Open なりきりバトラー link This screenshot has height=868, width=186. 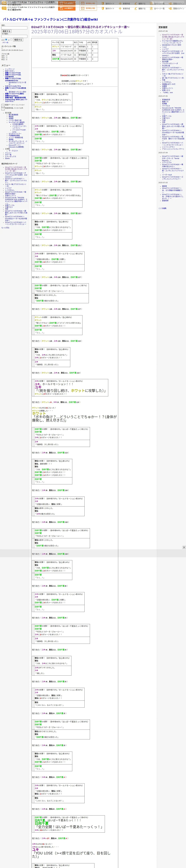click(15, 134)
